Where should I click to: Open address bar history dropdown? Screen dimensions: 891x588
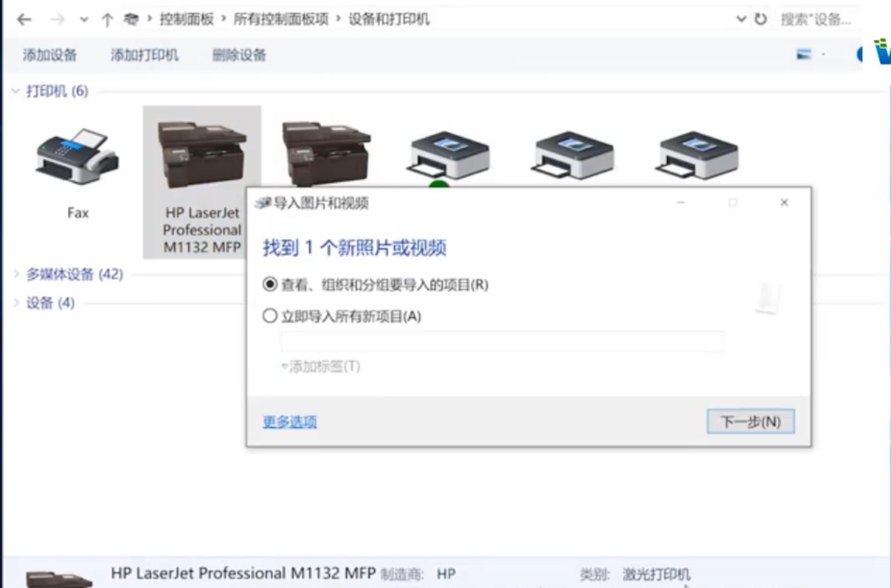(741, 19)
